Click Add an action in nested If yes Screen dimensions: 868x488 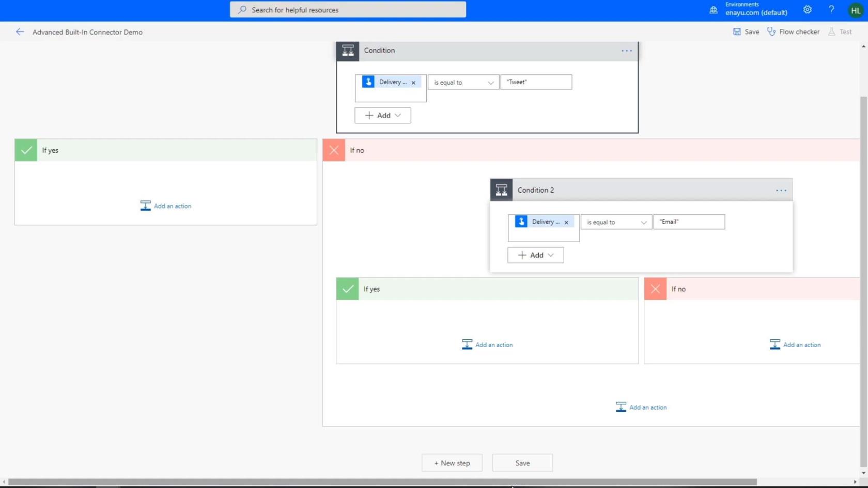coord(487,344)
